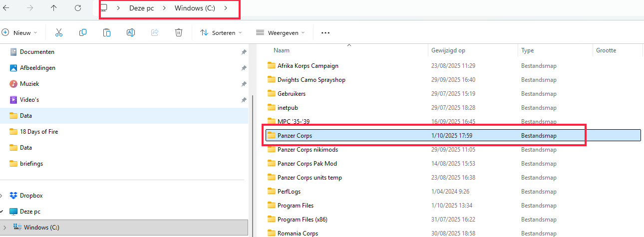
Task: Expand the Dropbox tree node
Action: tap(3, 196)
